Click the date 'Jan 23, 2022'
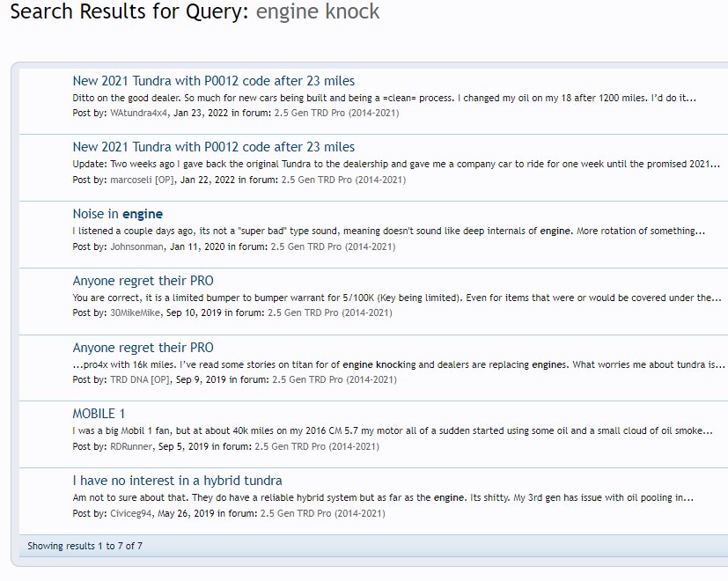Image resolution: width=728 pixels, height=581 pixels. click(201, 113)
